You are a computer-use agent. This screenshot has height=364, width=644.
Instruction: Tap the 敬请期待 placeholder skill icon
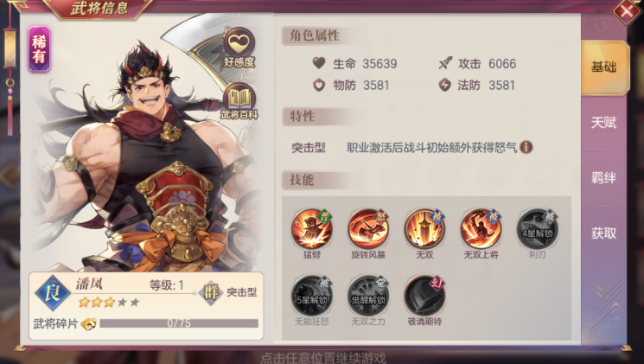424,296
